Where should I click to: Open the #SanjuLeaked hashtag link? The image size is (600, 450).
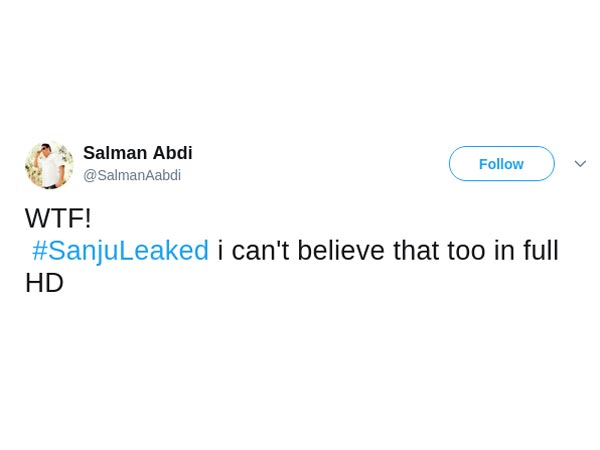pyautogui.click(x=120, y=250)
